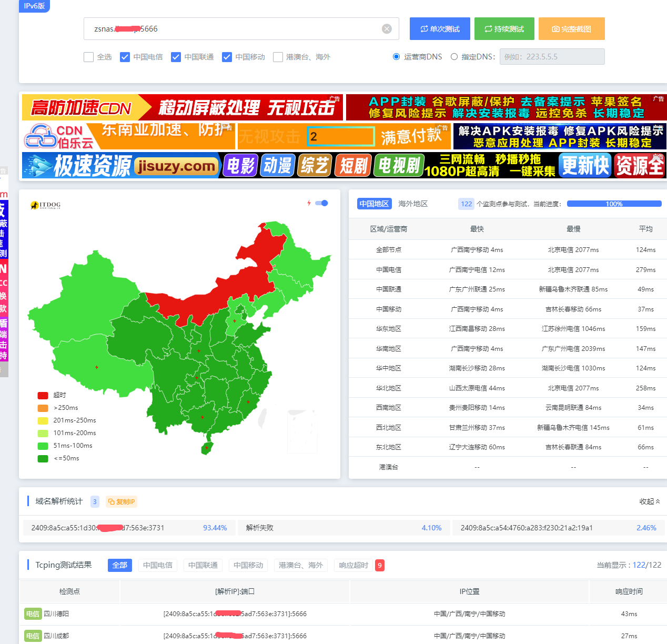Click the yellow 201ms-250ms legend swatch
The height and width of the screenshot is (644, 667).
(43, 420)
